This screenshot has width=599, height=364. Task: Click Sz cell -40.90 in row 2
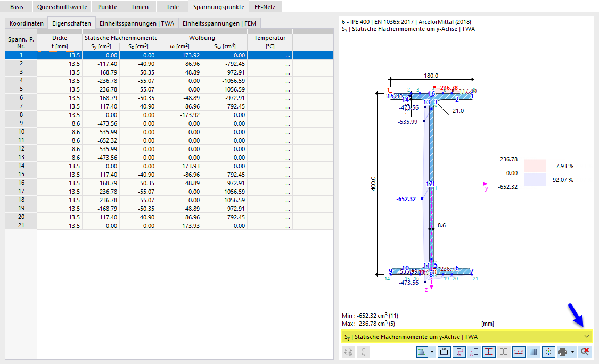tap(138, 64)
